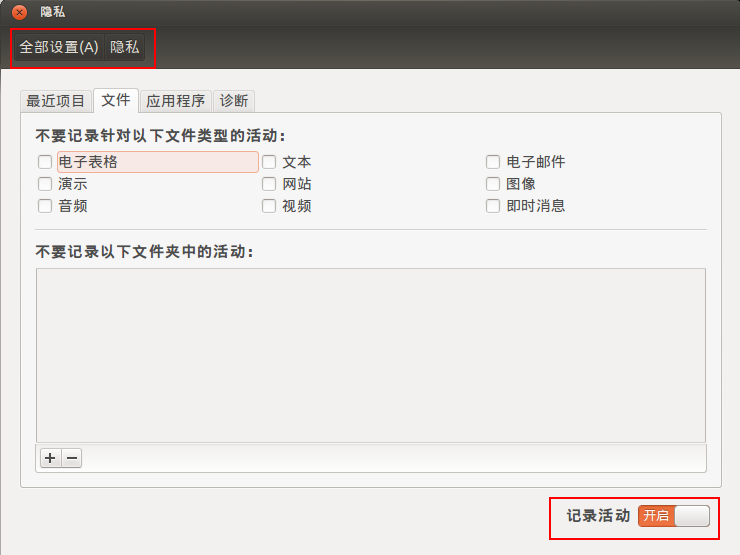The width and height of the screenshot is (740, 555).
Task: Switch to the 最近项目 tab
Action: (x=56, y=101)
